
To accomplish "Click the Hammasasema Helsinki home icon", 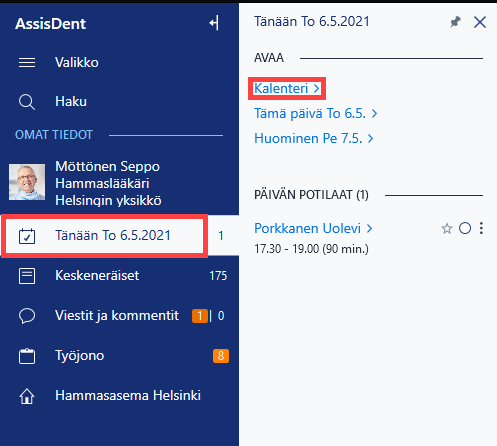I will 27,396.
